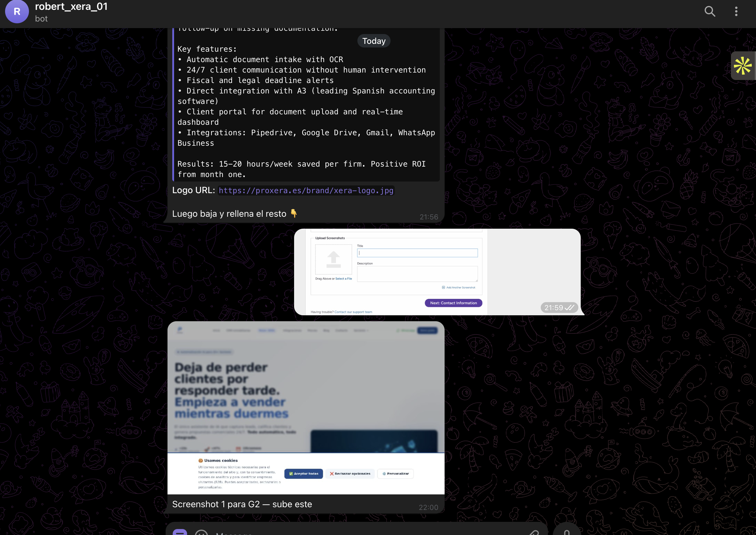Viewport: 756px width, 535px height.
Task: Open the blurred website screenshot image
Action: 306,389
